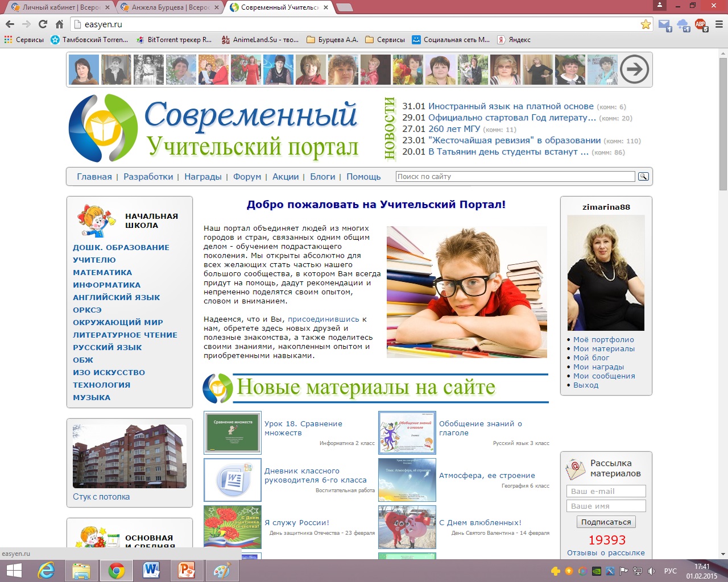Click the Ваш e-mail input field
The image size is (728, 582).
(606, 491)
